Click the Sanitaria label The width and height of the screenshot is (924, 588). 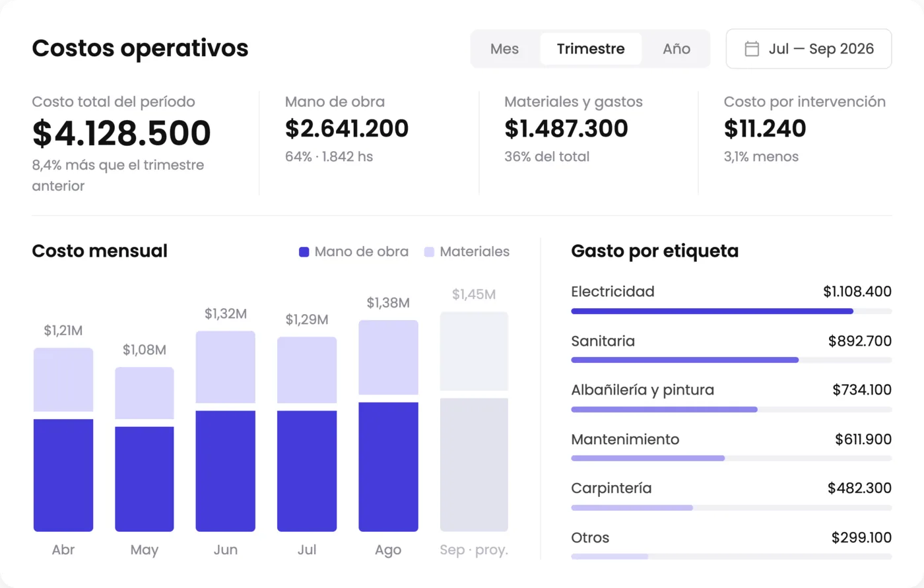603,341
